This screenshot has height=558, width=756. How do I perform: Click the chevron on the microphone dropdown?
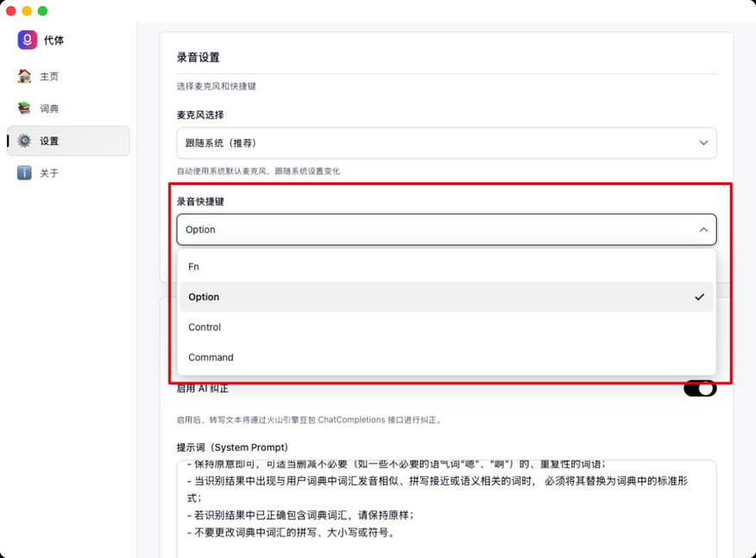[703, 143]
